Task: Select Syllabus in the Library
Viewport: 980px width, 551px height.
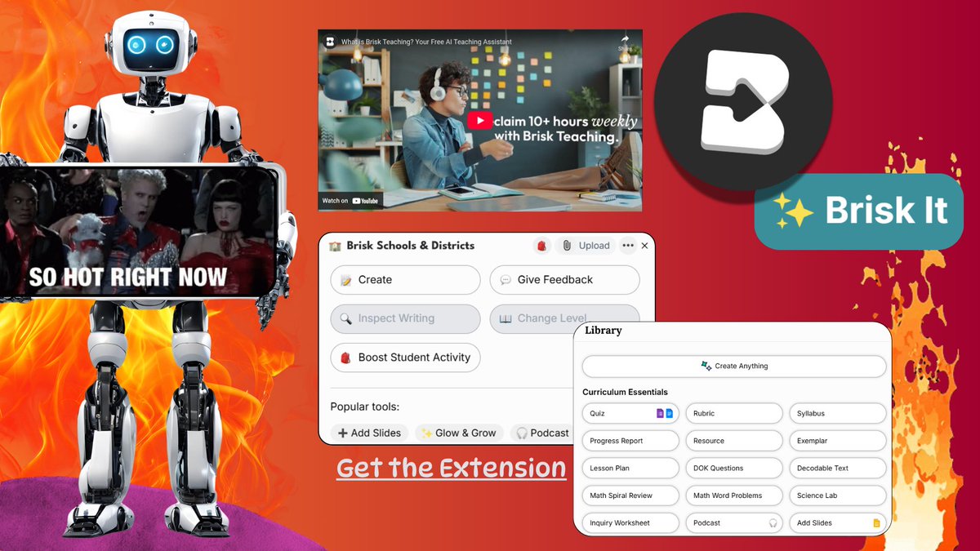Action: [x=837, y=414]
